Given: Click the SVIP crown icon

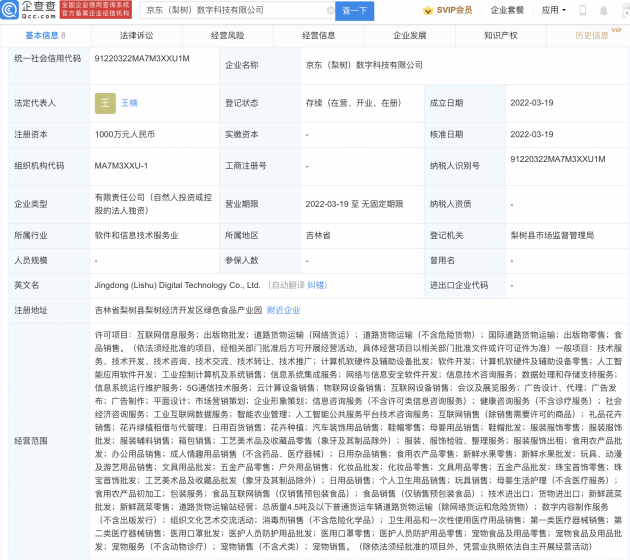Looking at the screenshot, I should (x=428, y=10).
